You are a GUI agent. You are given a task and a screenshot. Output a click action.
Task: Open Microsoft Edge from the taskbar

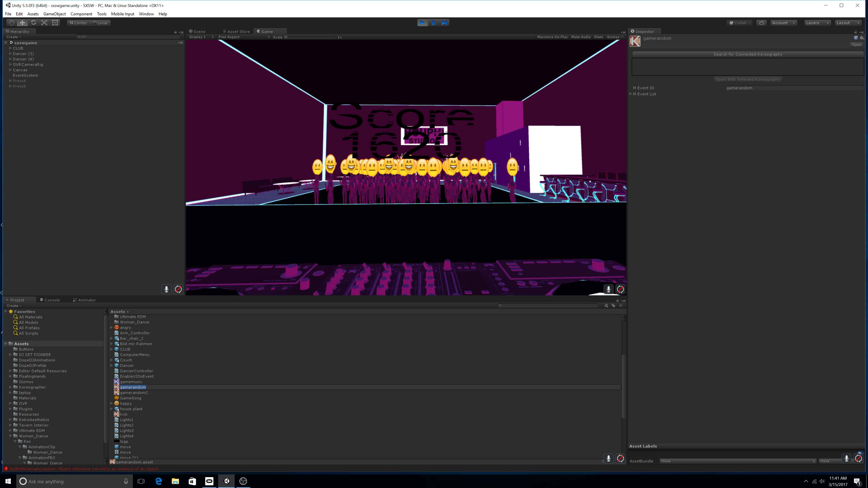158,481
